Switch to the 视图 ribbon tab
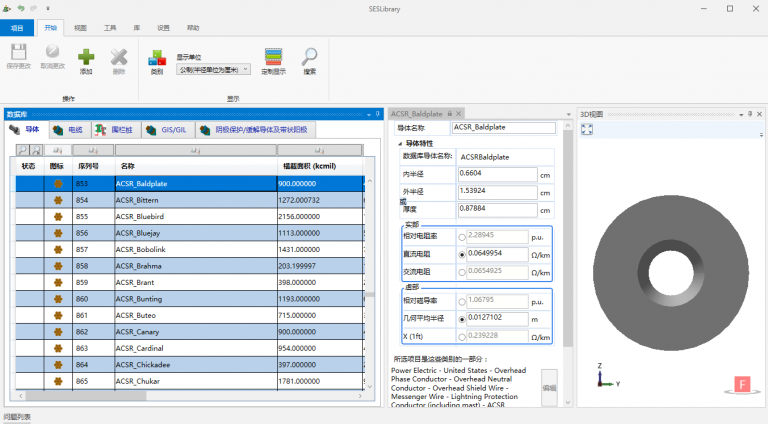Viewport: 768px width, 424px height. [80, 28]
